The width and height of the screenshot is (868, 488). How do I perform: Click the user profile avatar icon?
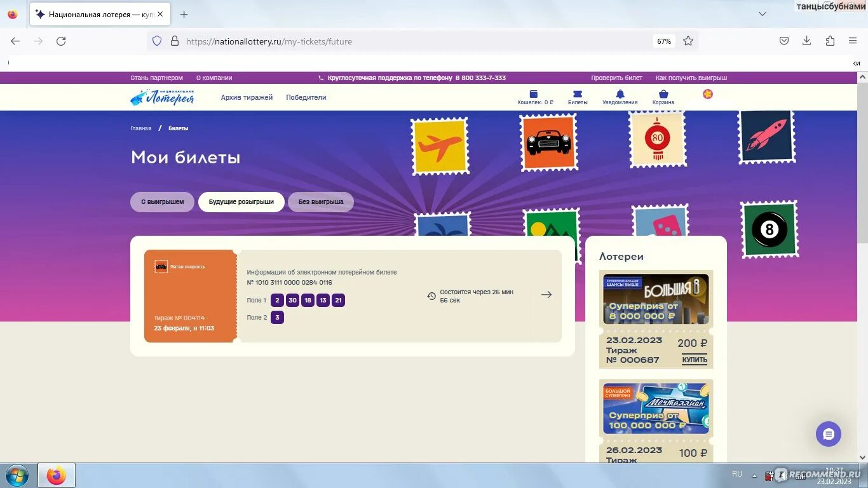tap(708, 94)
